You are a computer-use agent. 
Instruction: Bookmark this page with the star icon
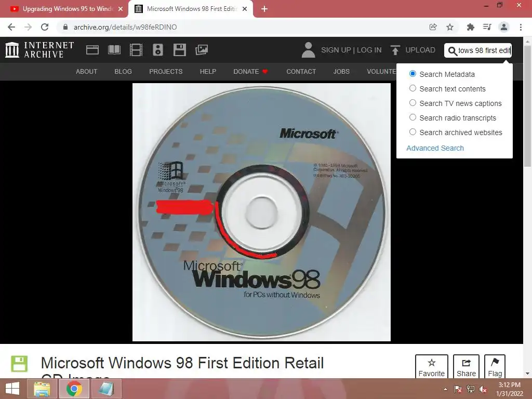coord(450,27)
